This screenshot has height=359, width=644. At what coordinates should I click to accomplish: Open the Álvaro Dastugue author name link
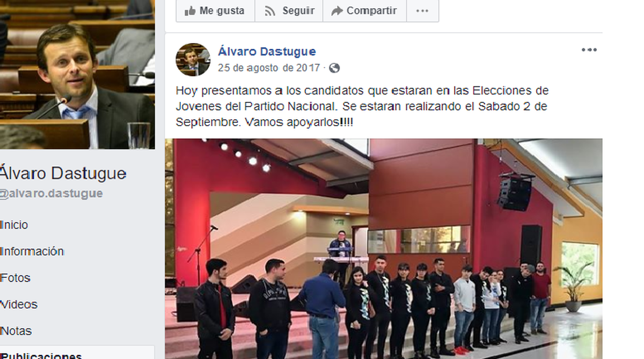267,52
